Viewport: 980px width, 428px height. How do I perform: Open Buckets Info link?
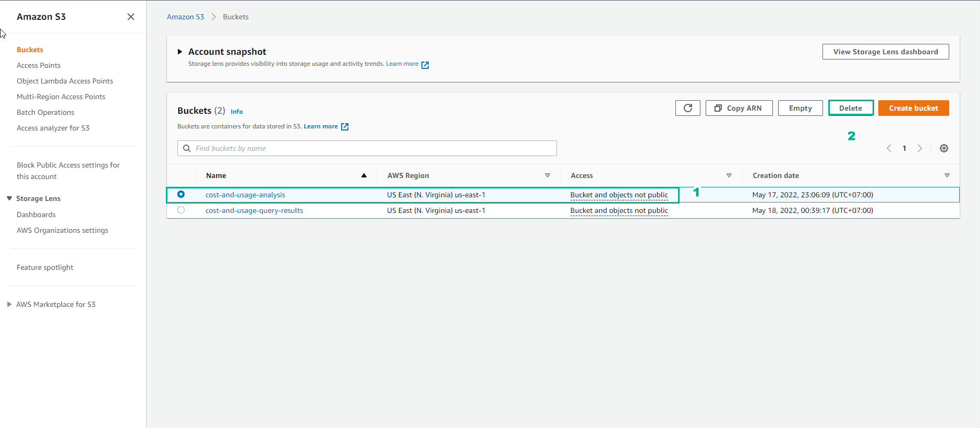(237, 112)
